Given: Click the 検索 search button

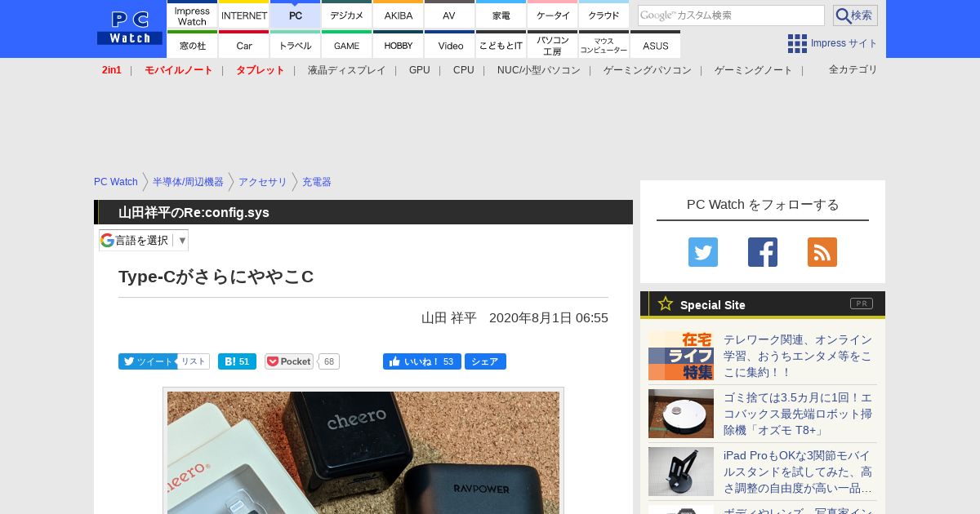Looking at the screenshot, I should [855, 16].
